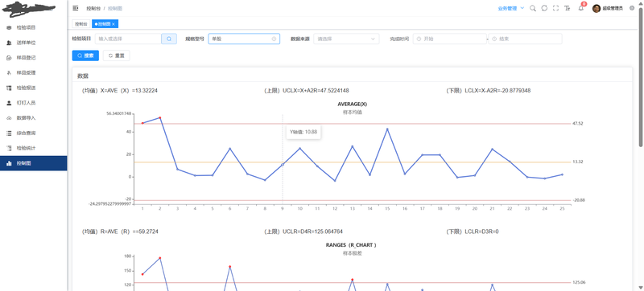Click the settings gear beside 超级管理员

point(632,8)
